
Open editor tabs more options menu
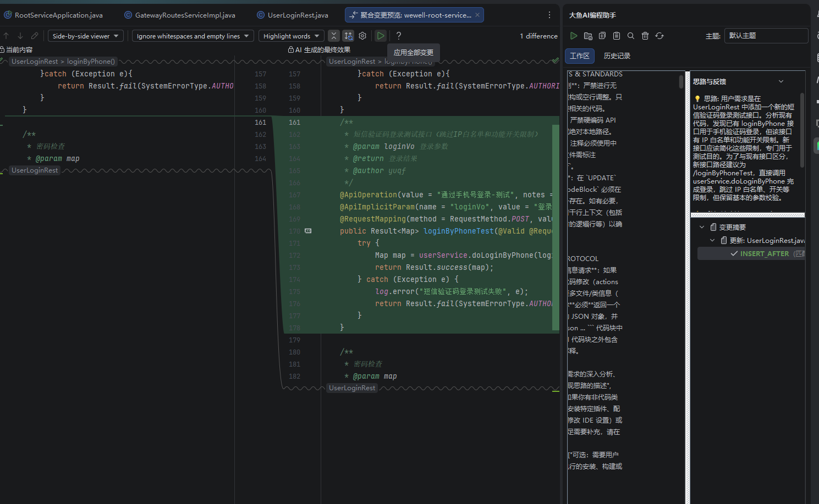pos(549,15)
